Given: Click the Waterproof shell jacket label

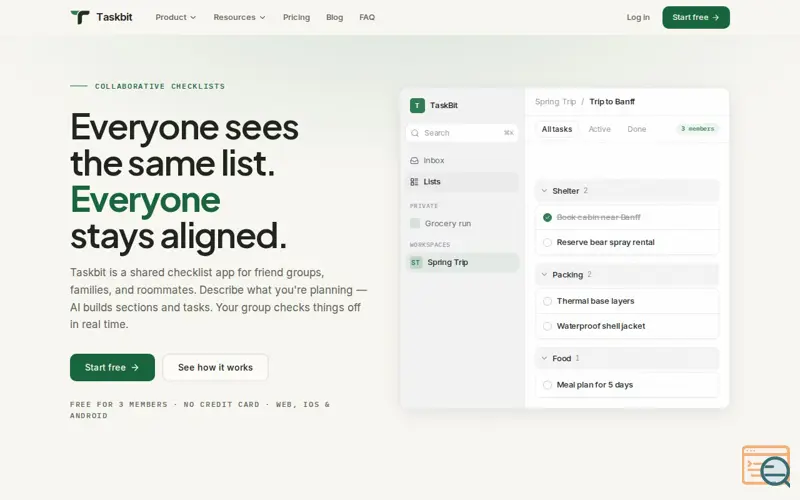Looking at the screenshot, I should 601,326.
